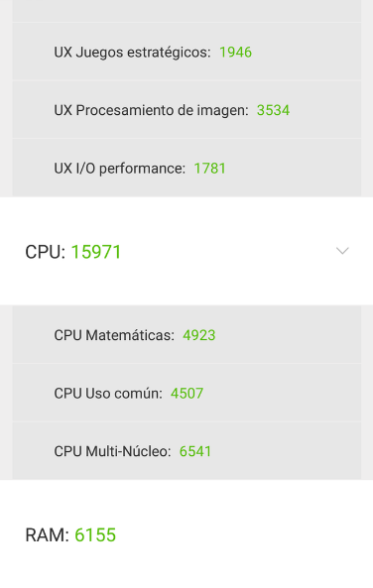Tap the CPU Uso común label
Screen dimensions: 373x588
(108, 394)
